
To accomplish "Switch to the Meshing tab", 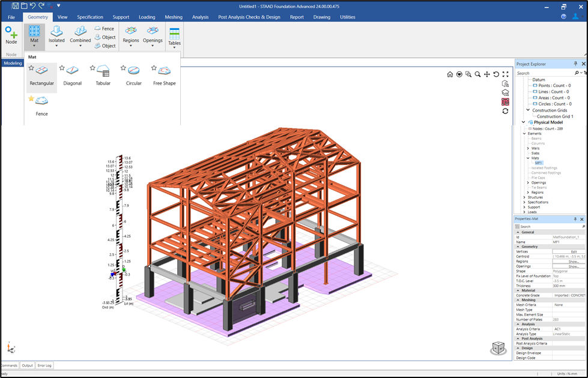I will click(174, 17).
